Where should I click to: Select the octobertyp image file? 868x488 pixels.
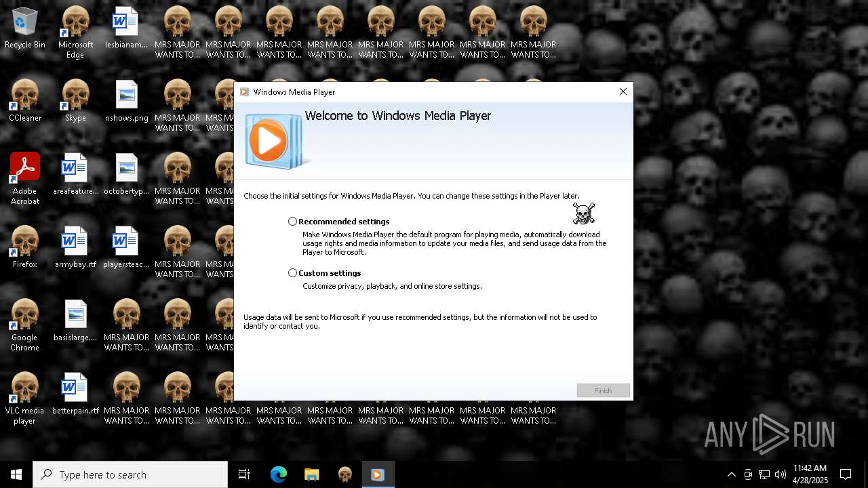point(126,175)
